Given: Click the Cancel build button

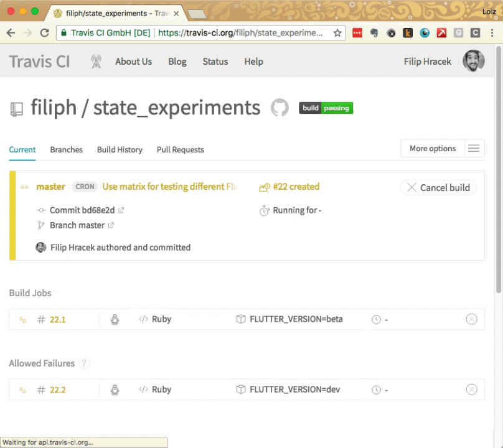Looking at the screenshot, I should click(x=438, y=188).
